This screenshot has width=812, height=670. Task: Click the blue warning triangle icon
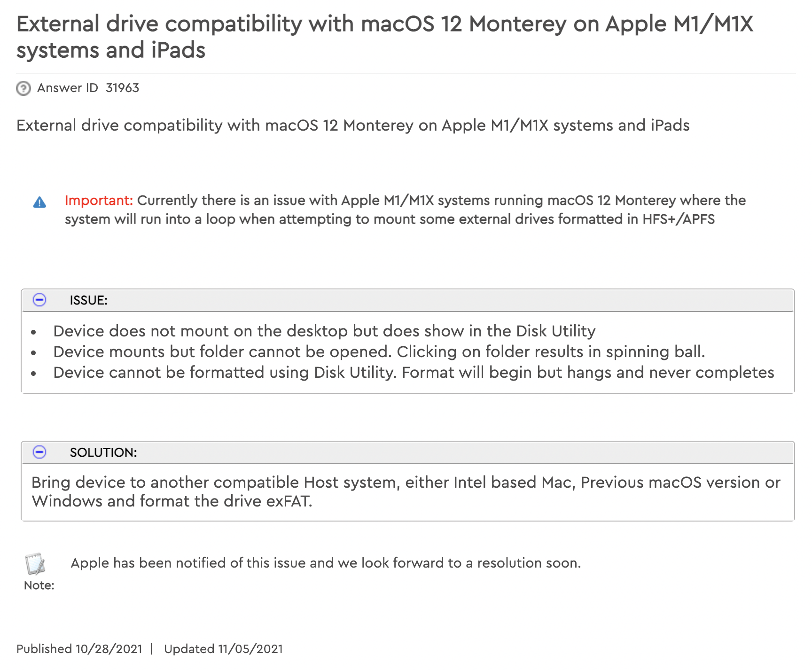click(39, 202)
